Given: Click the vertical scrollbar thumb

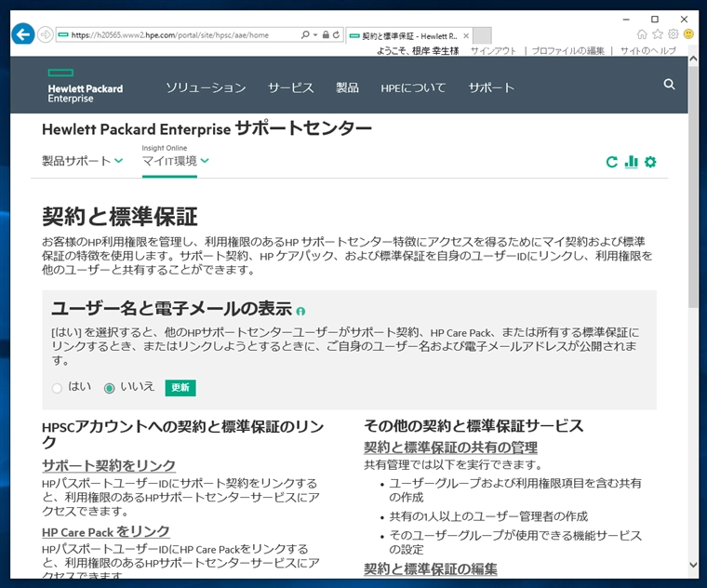Looking at the screenshot, I should coord(693,187).
